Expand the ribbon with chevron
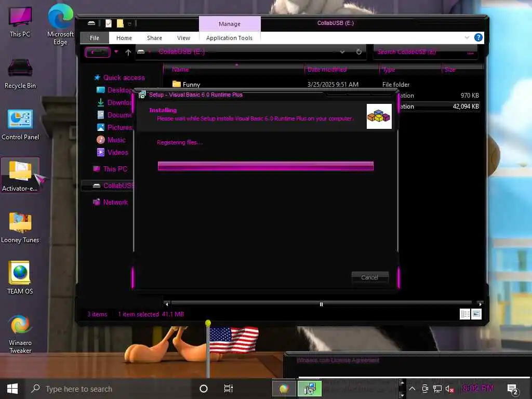This screenshot has height=399, width=532. [467, 37]
